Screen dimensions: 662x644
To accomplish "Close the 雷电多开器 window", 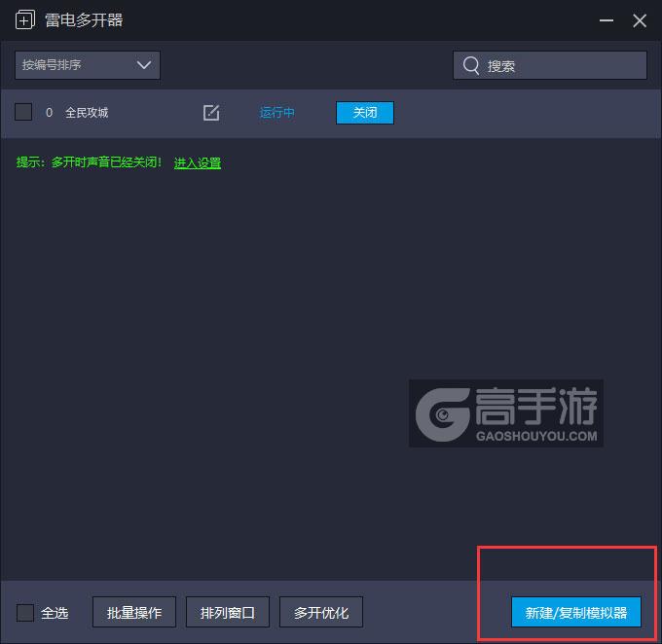I will (x=640, y=20).
